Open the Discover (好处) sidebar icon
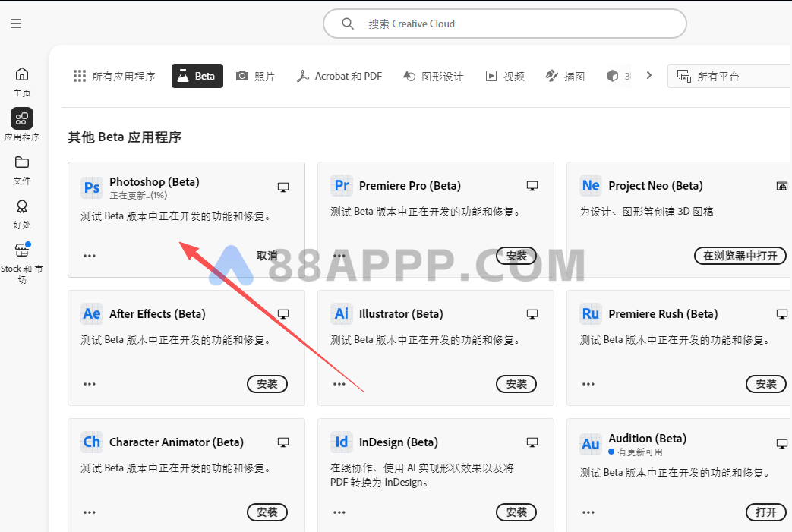Image resolution: width=792 pixels, height=532 pixels. [x=22, y=213]
